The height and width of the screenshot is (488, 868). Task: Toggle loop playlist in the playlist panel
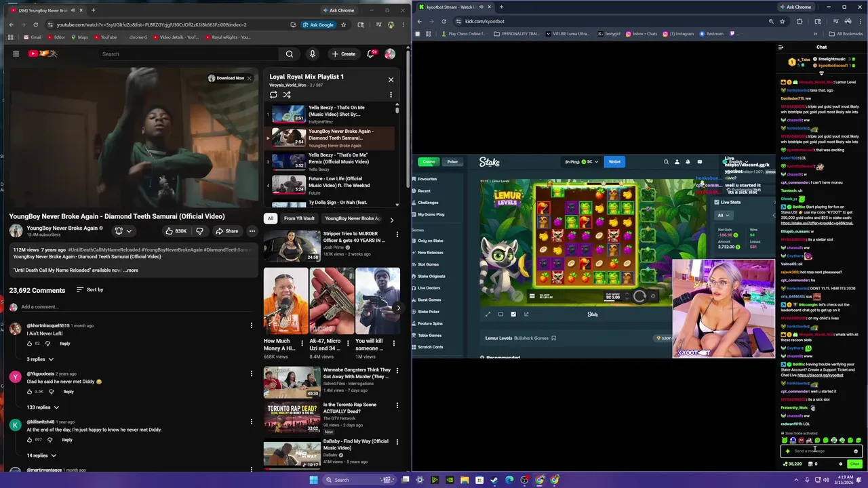pyautogui.click(x=273, y=94)
